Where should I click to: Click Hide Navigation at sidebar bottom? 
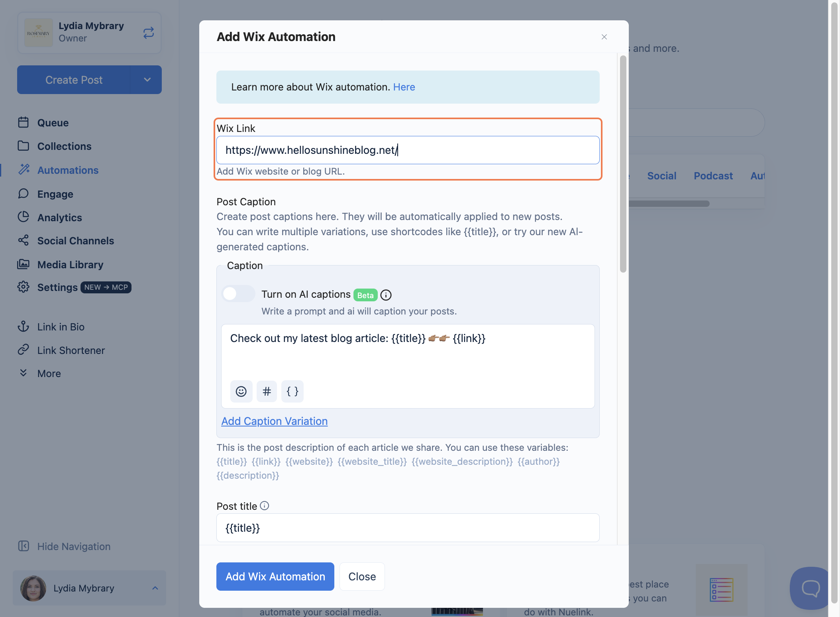(x=65, y=546)
